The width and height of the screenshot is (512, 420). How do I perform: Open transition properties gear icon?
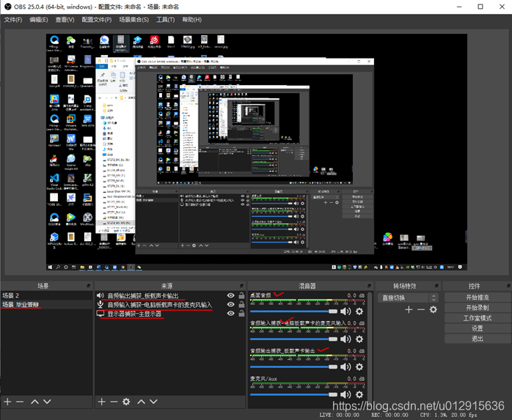[434, 309]
